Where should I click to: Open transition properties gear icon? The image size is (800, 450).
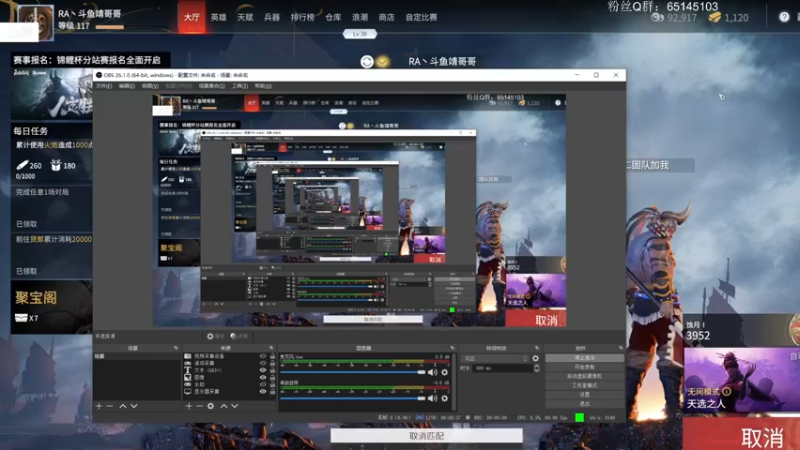535,358
